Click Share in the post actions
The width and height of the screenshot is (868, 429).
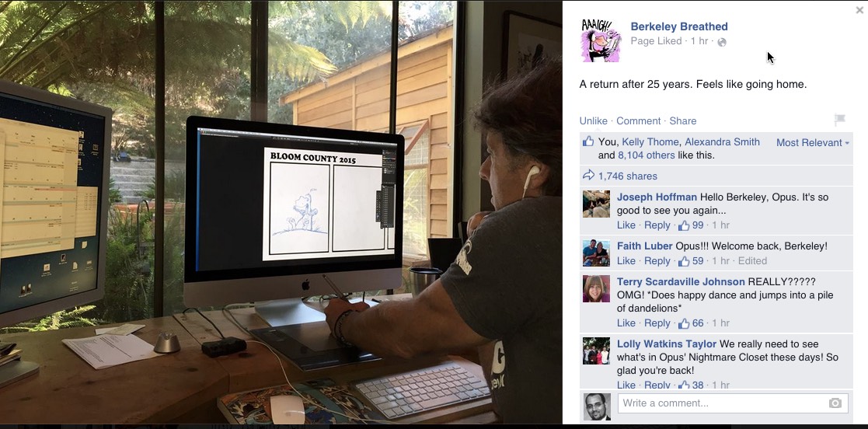682,120
